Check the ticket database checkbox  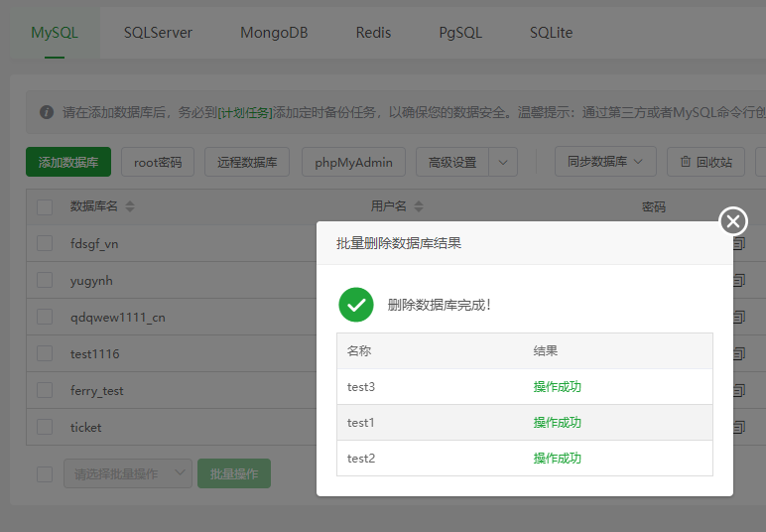45,427
